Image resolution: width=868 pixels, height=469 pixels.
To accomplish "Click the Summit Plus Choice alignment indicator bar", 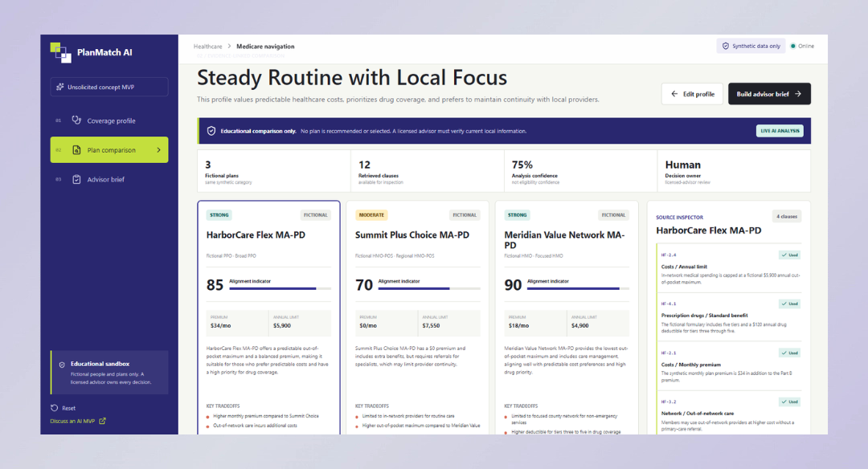I will pyautogui.click(x=429, y=288).
